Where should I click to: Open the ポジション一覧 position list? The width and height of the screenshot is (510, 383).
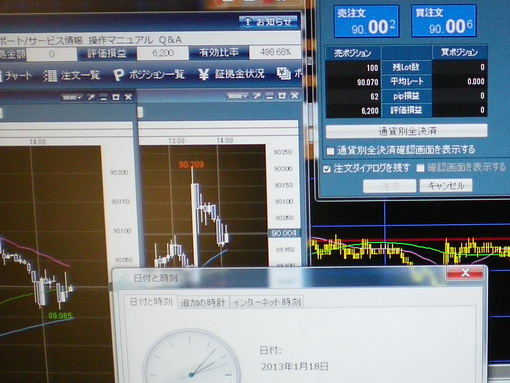149,75
